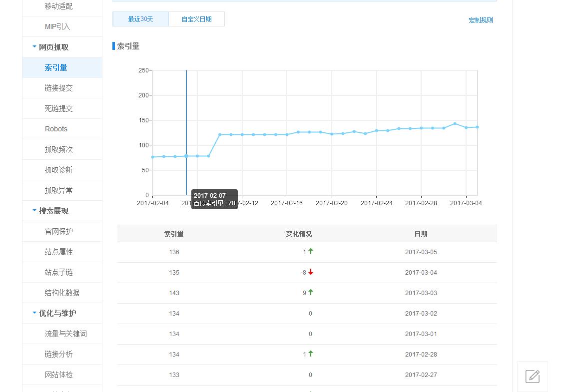Open 链接提交 in the sidebar
576x392 pixels.
click(x=58, y=88)
